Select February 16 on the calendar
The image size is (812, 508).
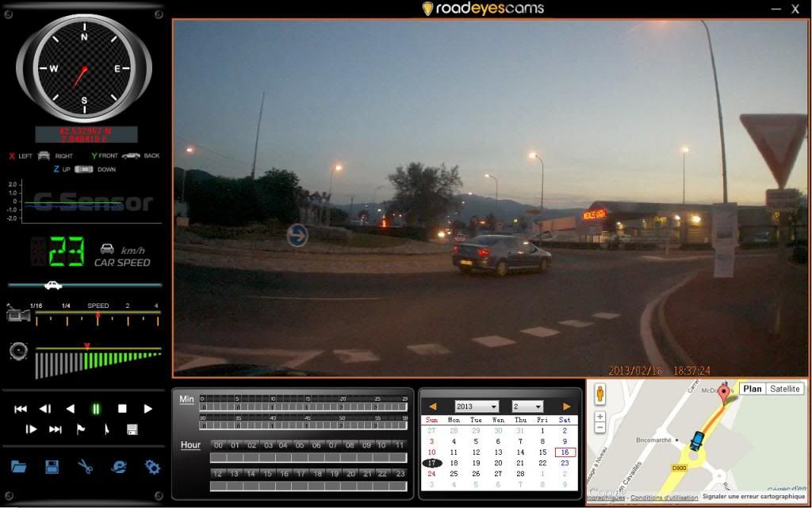565,452
